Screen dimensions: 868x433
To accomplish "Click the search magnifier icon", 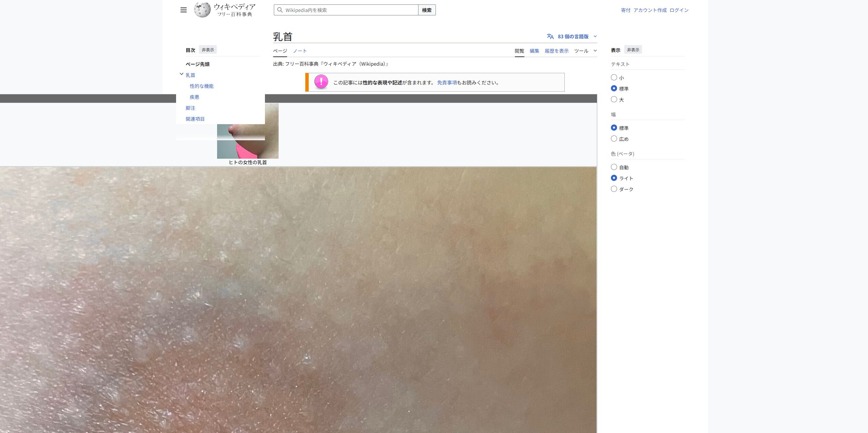I will point(280,10).
